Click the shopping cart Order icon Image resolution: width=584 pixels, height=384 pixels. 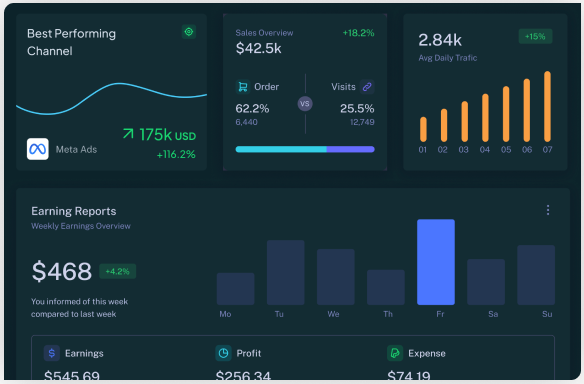coord(243,87)
